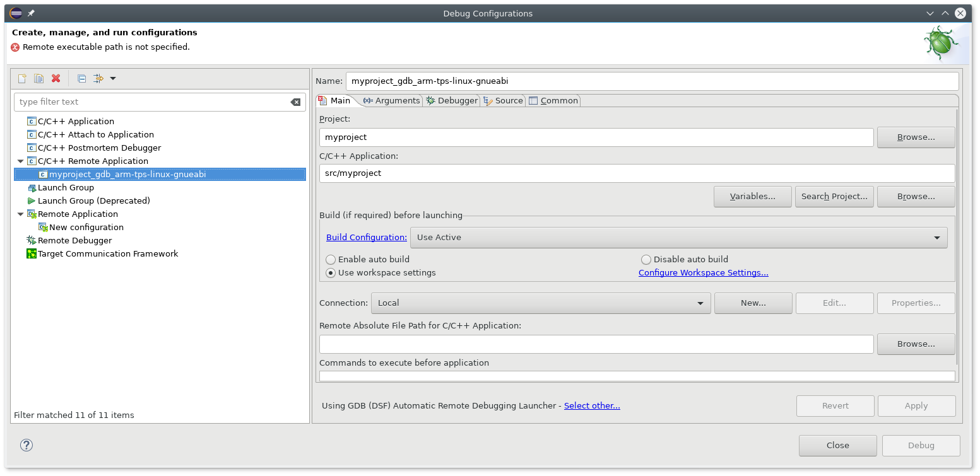The width and height of the screenshot is (980, 476).
Task: Click Remote Absolute File Path input field
Action: click(x=596, y=344)
